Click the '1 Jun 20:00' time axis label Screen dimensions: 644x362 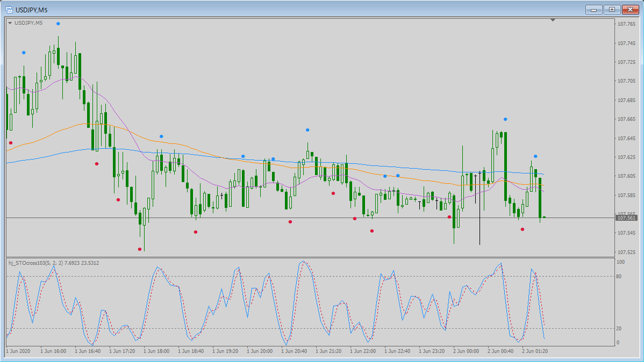click(x=260, y=351)
